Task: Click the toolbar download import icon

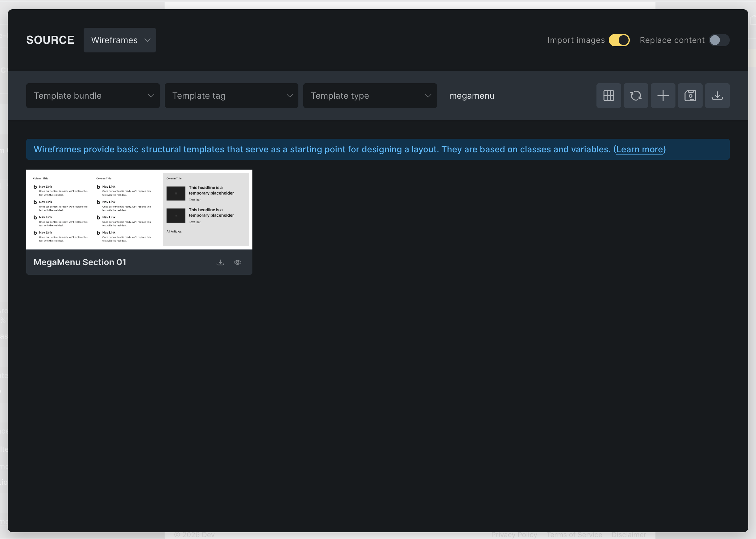Action: click(x=717, y=96)
